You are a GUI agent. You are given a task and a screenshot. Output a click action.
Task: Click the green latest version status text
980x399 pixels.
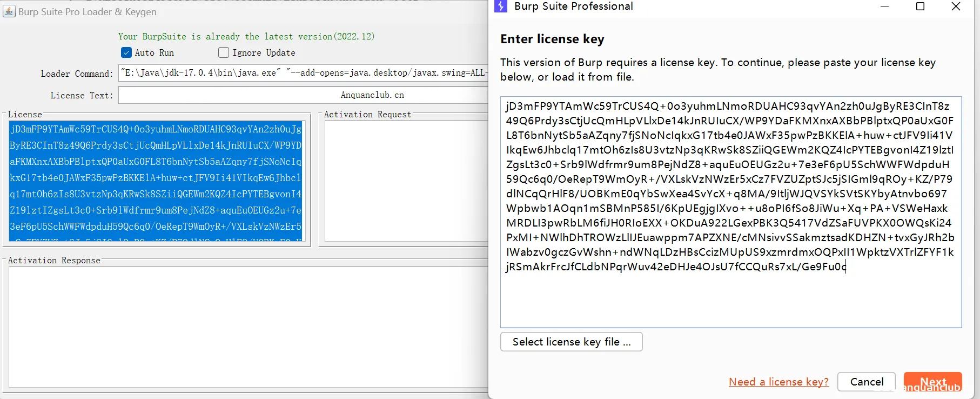[246, 36]
